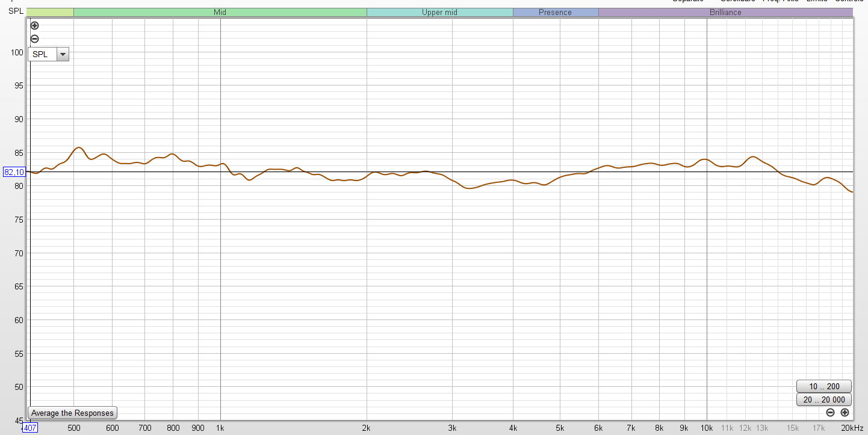Click the 407 frequency cursor value box

coord(30,428)
